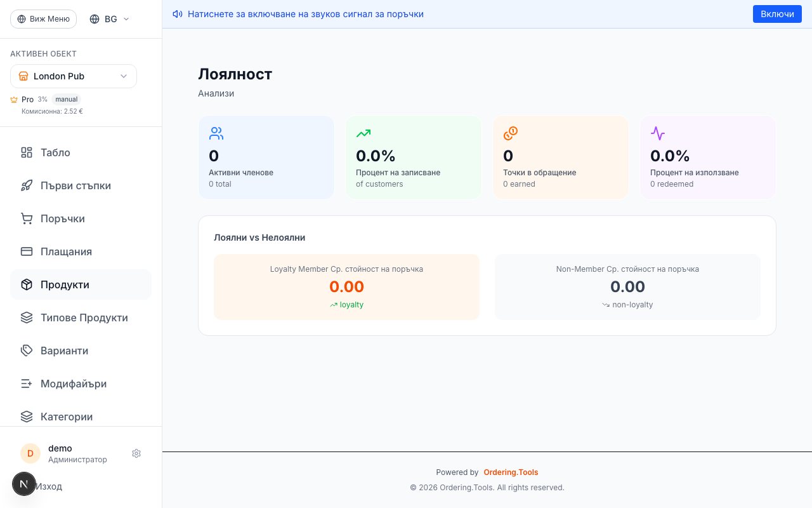
Task: Click the demo administrator avatar
Action: (x=30, y=453)
